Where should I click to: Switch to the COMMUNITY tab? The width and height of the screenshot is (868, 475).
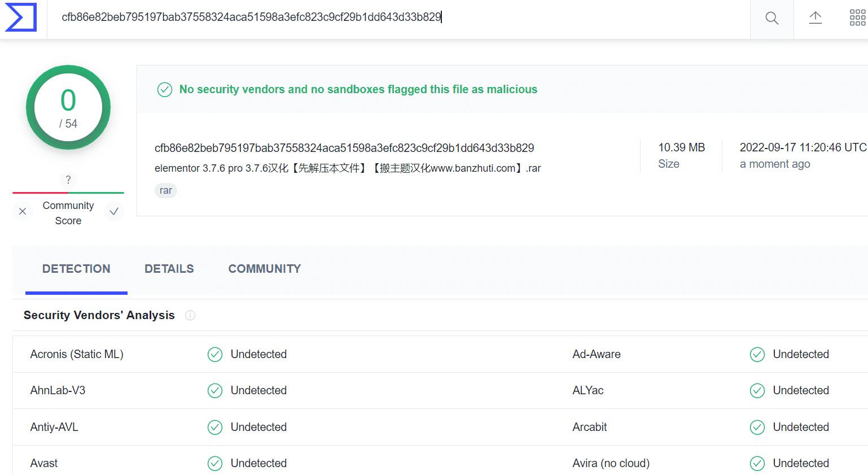click(x=265, y=269)
